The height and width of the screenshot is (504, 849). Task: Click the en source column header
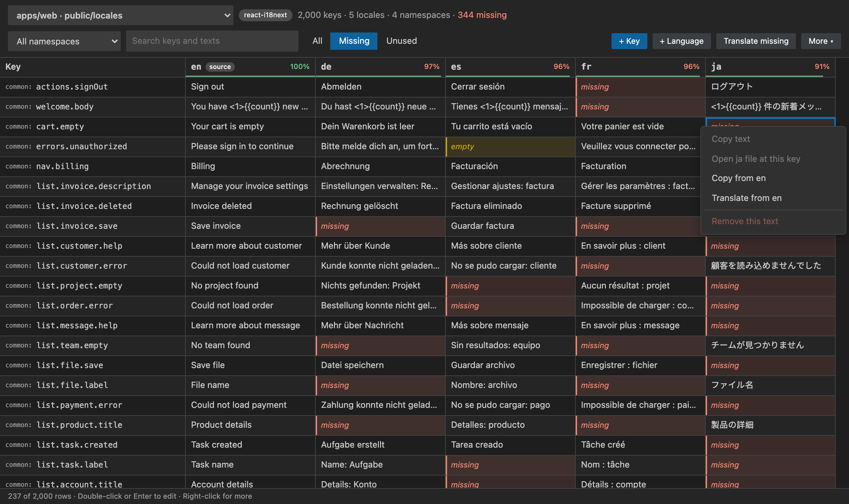pyautogui.click(x=250, y=67)
